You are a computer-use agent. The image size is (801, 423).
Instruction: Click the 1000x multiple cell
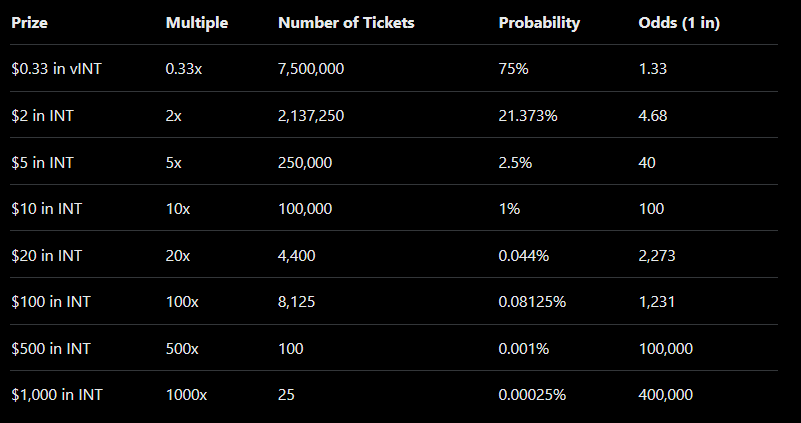click(x=186, y=395)
